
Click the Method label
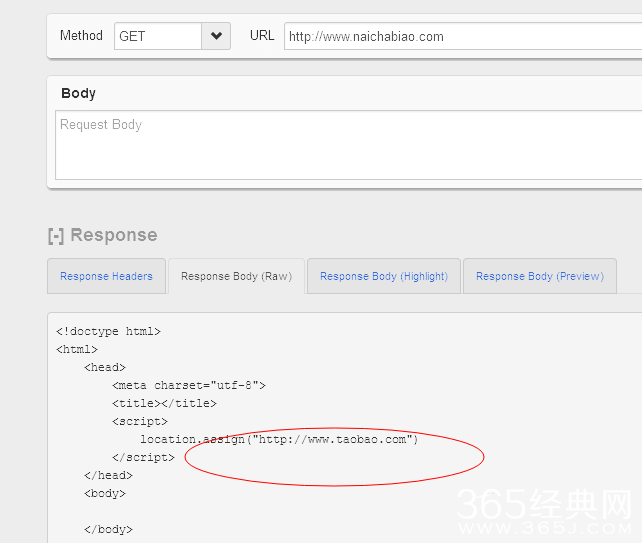81,36
